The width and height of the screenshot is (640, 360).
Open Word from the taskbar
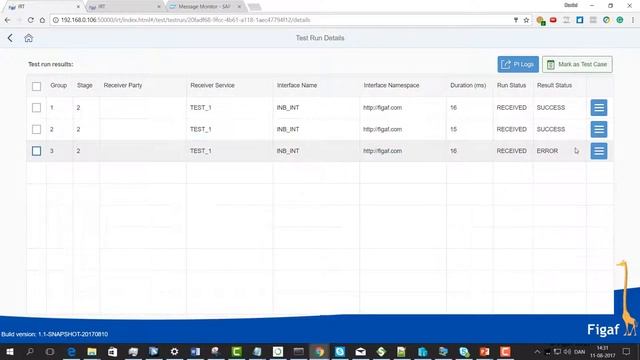pos(195,351)
